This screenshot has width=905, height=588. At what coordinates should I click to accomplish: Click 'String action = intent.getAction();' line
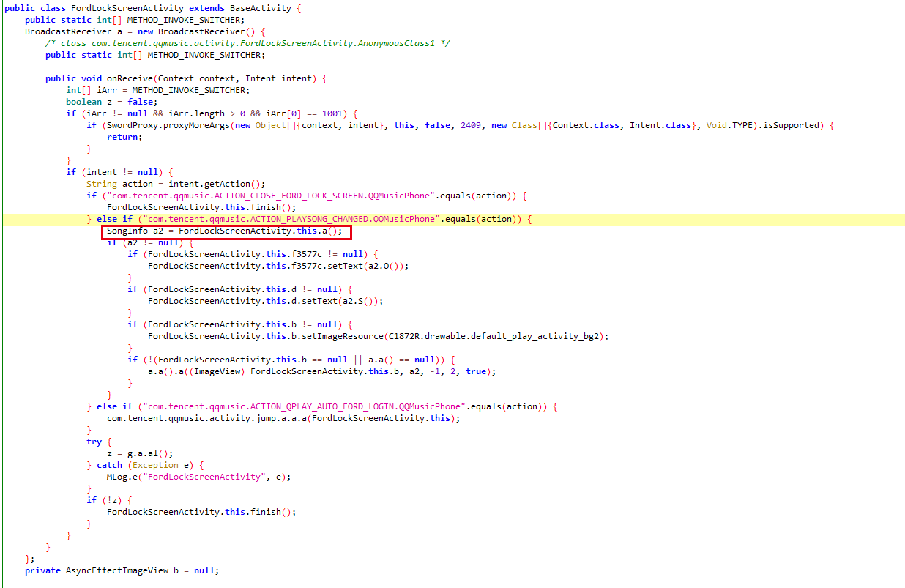pyautogui.click(x=176, y=184)
